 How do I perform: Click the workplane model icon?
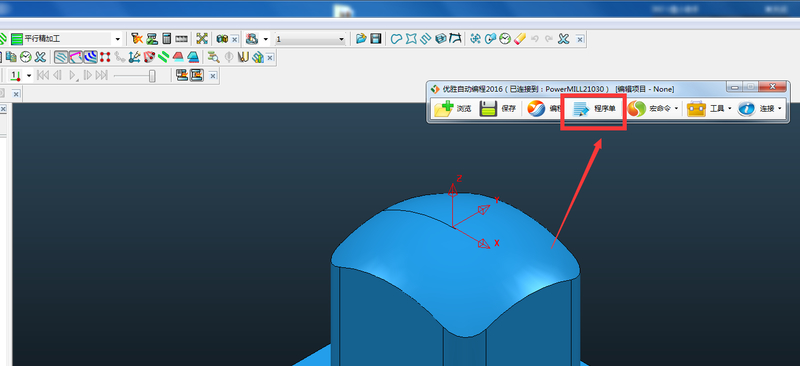(252, 39)
